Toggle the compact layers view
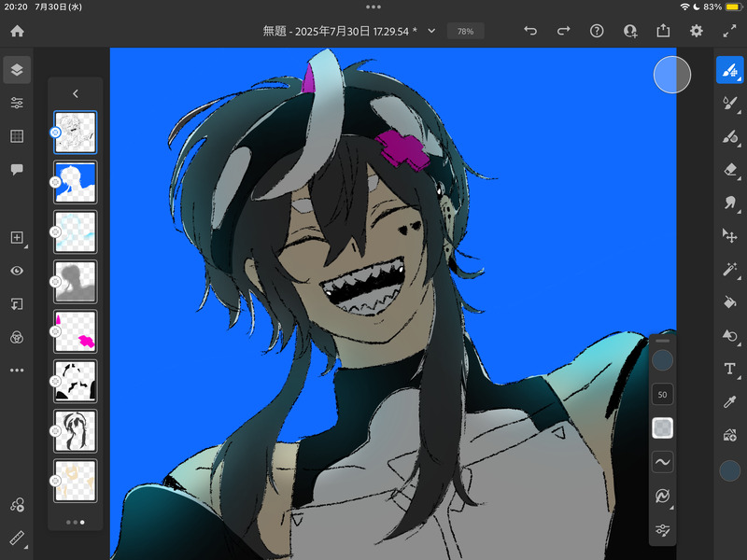Viewport: 747px width, 560px height. coord(17,69)
